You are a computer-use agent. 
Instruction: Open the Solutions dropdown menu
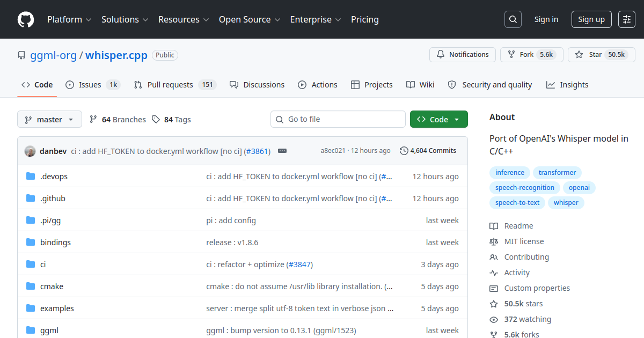coord(125,19)
